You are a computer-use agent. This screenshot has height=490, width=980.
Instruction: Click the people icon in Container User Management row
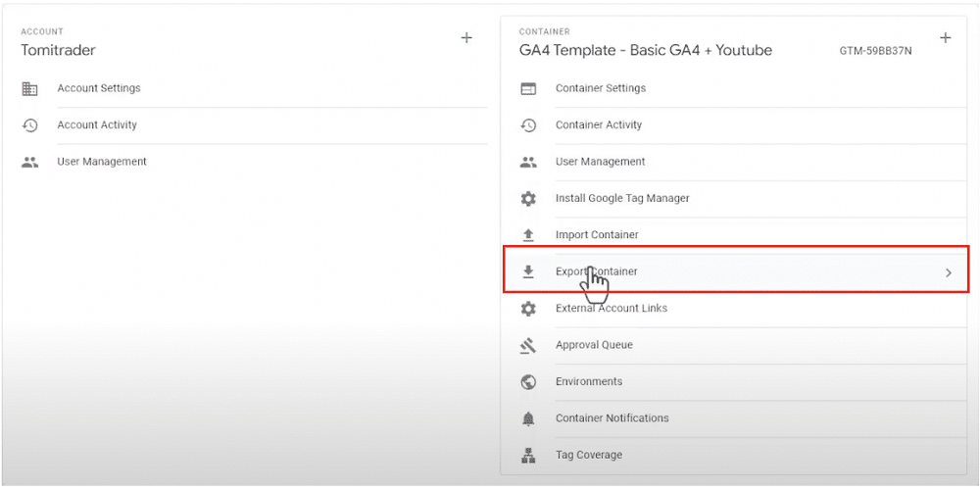[528, 162]
